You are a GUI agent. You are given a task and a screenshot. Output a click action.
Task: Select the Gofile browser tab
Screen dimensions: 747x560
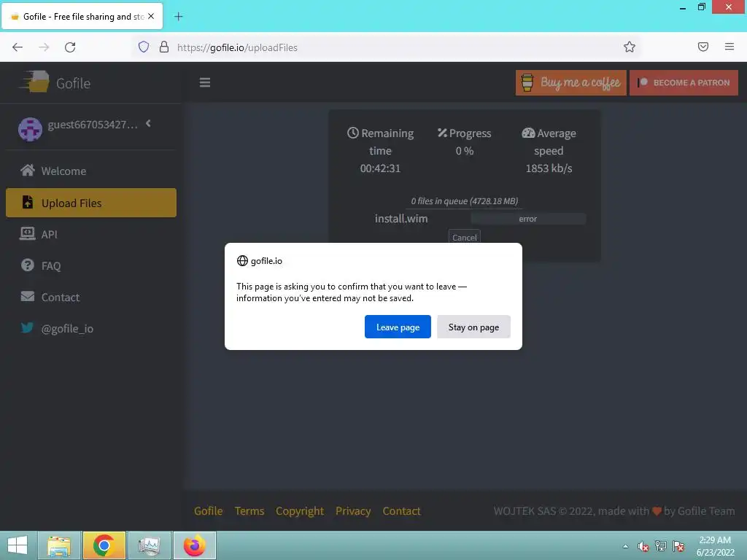pos(82,16)
